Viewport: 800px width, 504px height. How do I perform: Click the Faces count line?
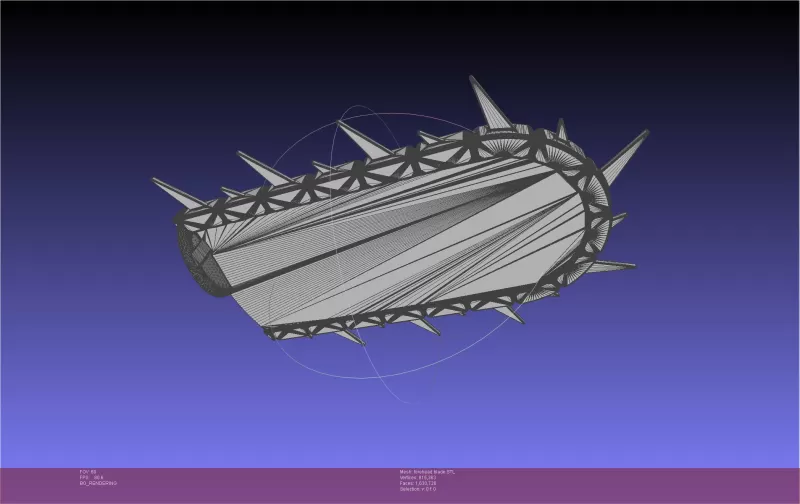click(418, 483)
